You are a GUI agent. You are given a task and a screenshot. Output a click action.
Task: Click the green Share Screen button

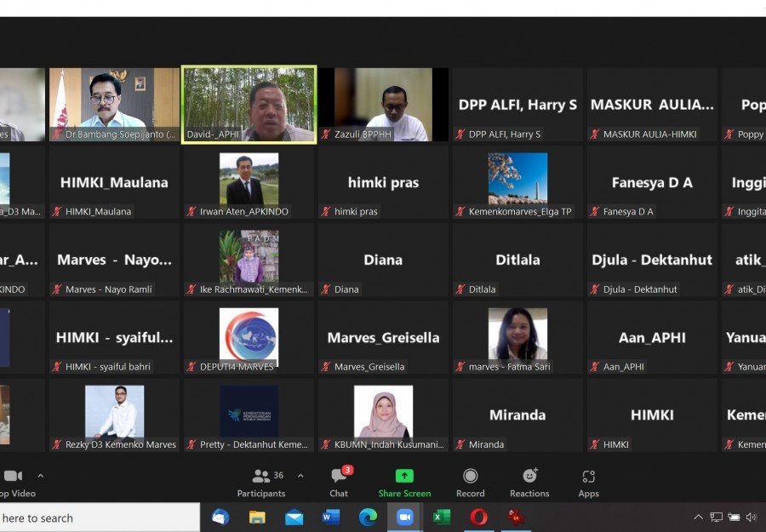click(x=404, y=482)
